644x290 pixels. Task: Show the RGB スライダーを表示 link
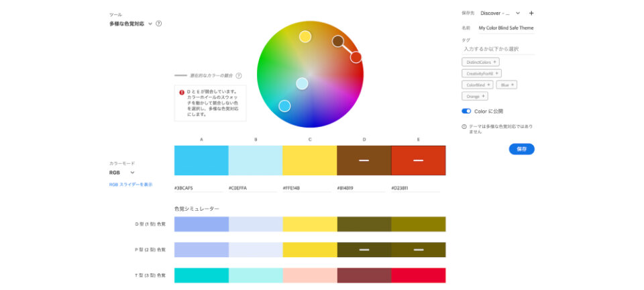pos(131,185)
